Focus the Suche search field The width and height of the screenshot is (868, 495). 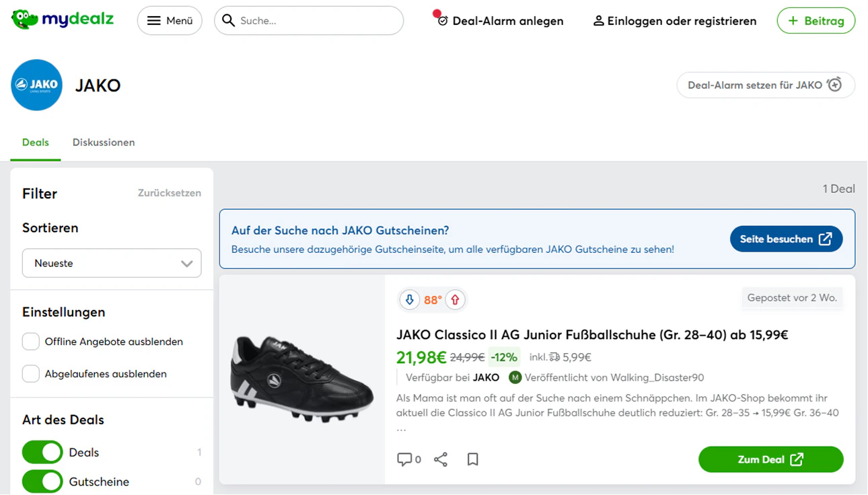pos(309,21)
